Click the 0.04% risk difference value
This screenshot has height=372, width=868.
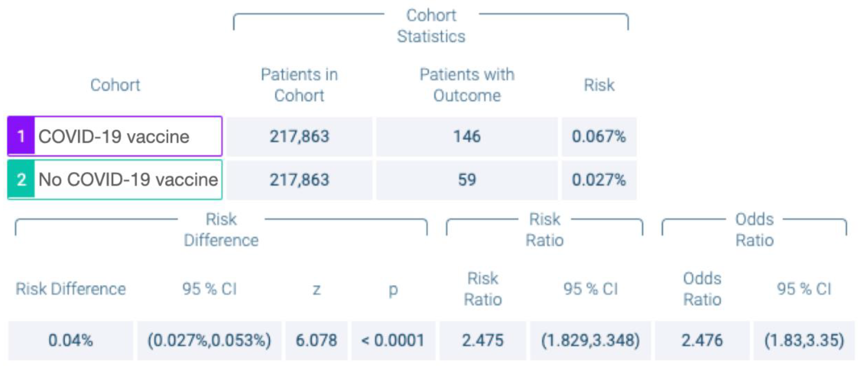[x=71, y=340]
